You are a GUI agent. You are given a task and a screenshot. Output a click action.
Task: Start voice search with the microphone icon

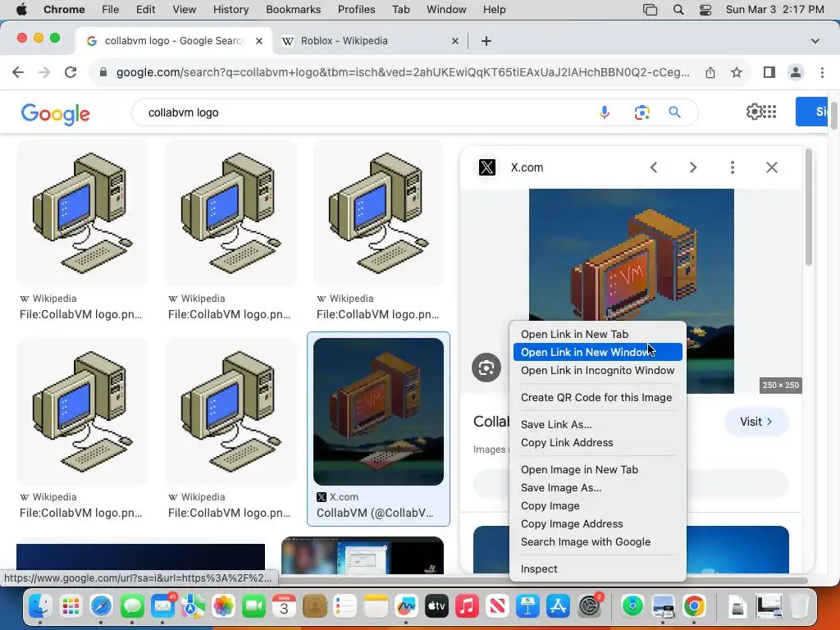[x=605, y=112]
